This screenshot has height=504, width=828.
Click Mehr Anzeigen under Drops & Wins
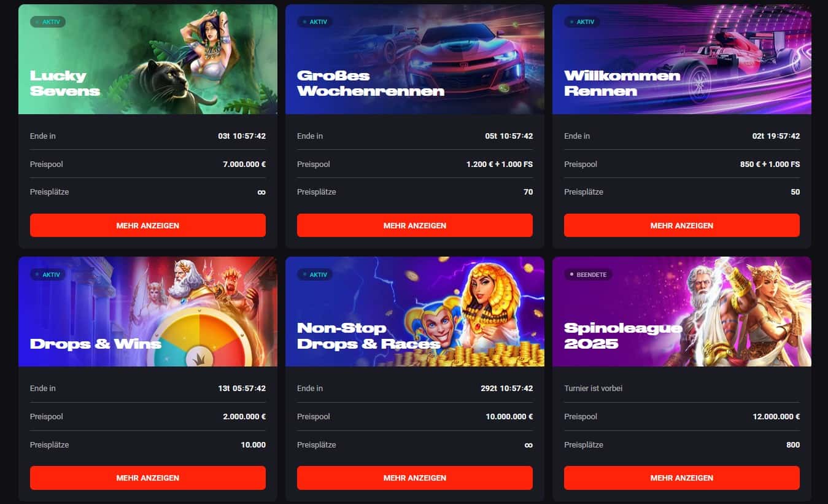(x=148, y=478)
